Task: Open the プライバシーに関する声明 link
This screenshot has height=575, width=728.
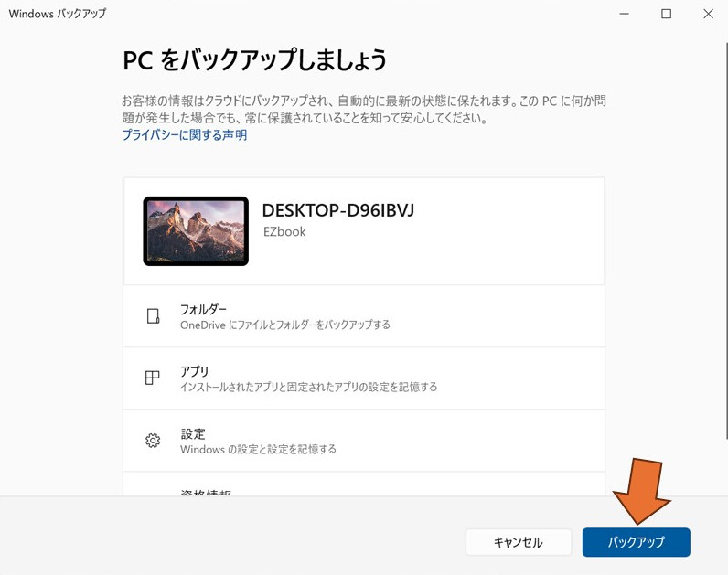Action: click(x=185, y=135)
